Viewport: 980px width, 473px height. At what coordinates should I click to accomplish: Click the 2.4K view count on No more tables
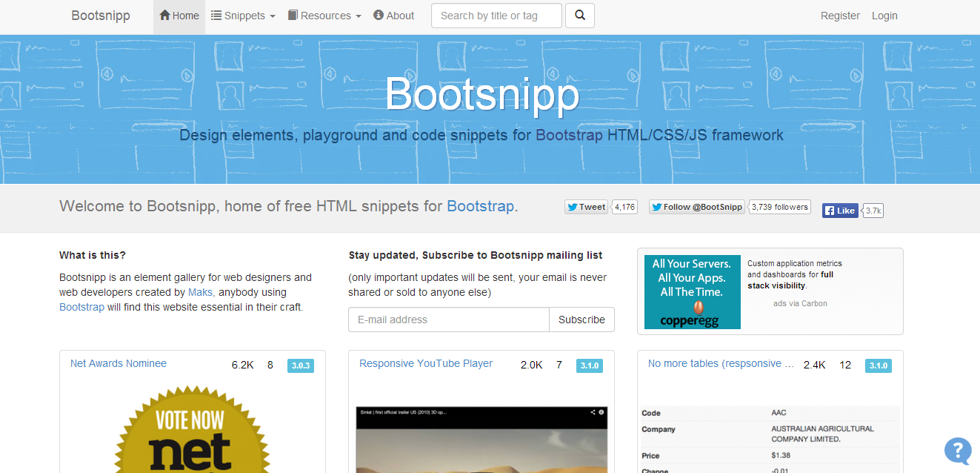point(815,365)
